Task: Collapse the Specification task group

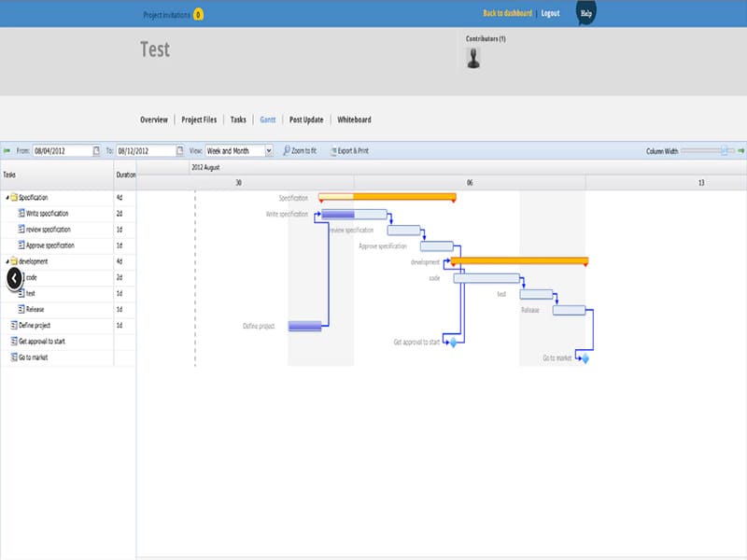Action: (7, 198)
